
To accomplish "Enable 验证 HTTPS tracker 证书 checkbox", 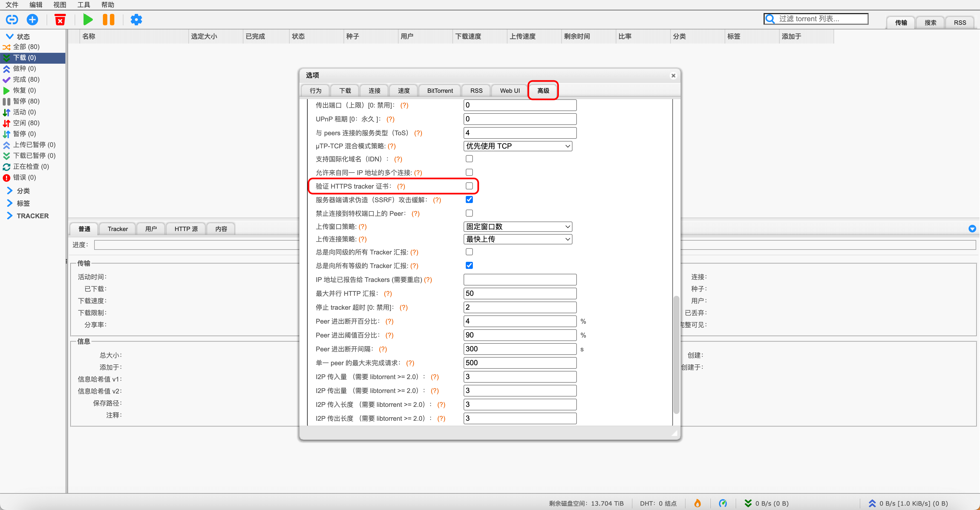I will pos(469,186).
